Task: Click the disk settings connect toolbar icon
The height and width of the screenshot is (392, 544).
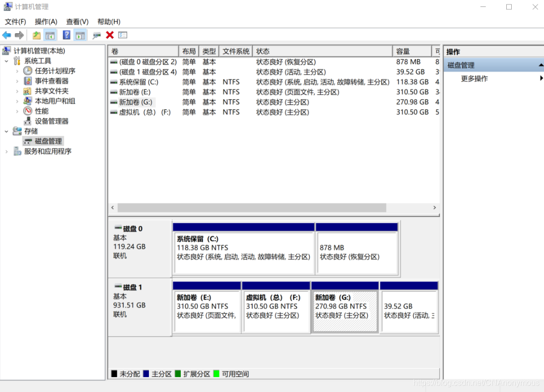Action: coord(96,35)
